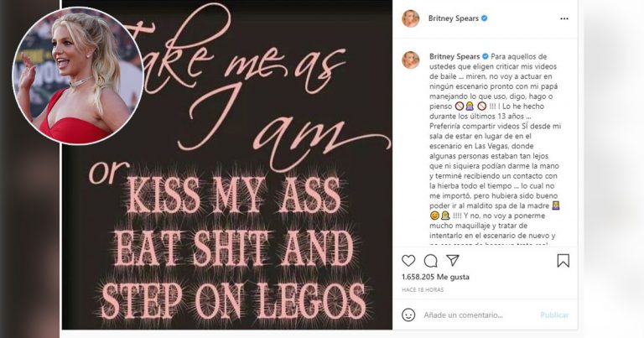The height and width of the screenshot is (338, 644).
Task: View the 1.658.205 Me gusta likes list
Action: [436, 277]
